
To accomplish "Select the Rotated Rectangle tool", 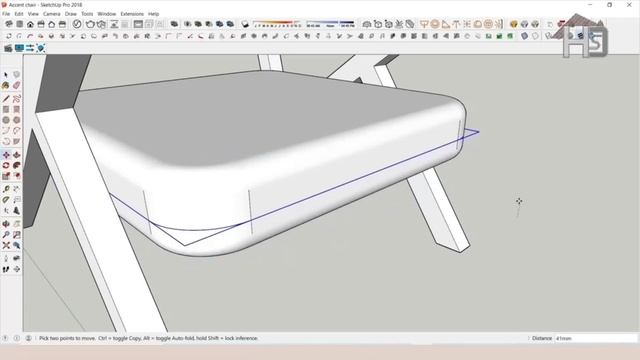I will coord(16,109).
